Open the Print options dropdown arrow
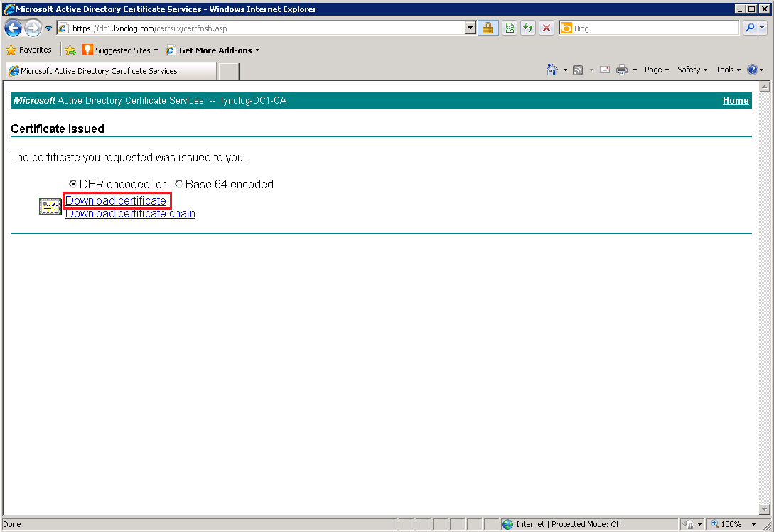The image size is (774, 532). 635,70
